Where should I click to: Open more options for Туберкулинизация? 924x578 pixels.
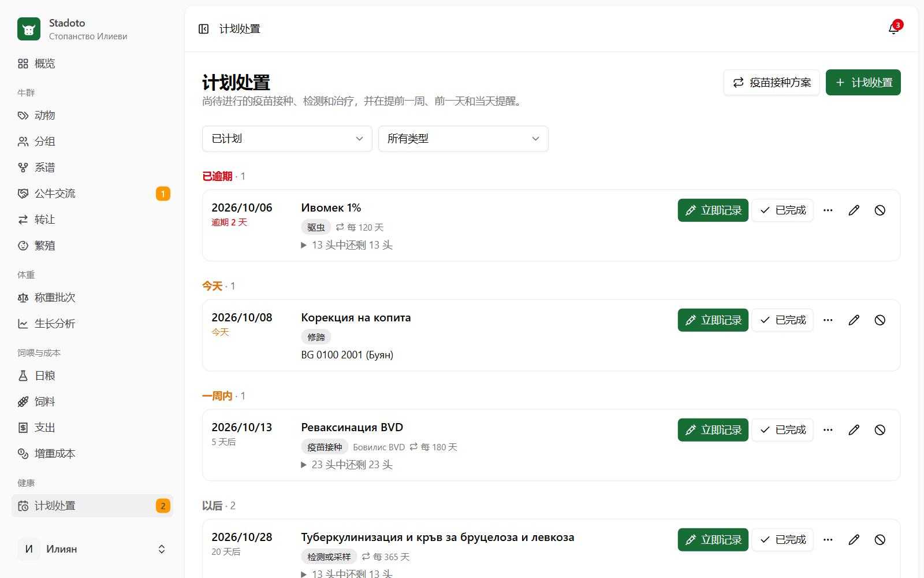(828, 540)
